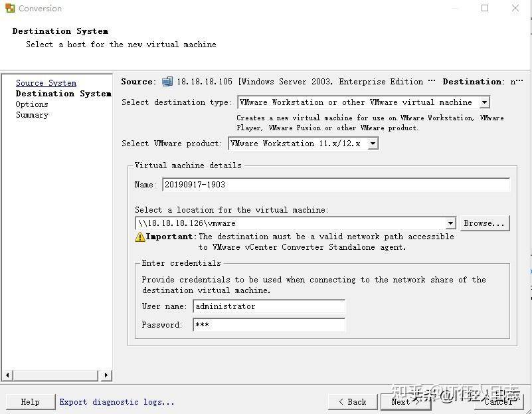Viewport: 532px width, 414px height.
Task: Click the User name field
Action: click(269, 306)
